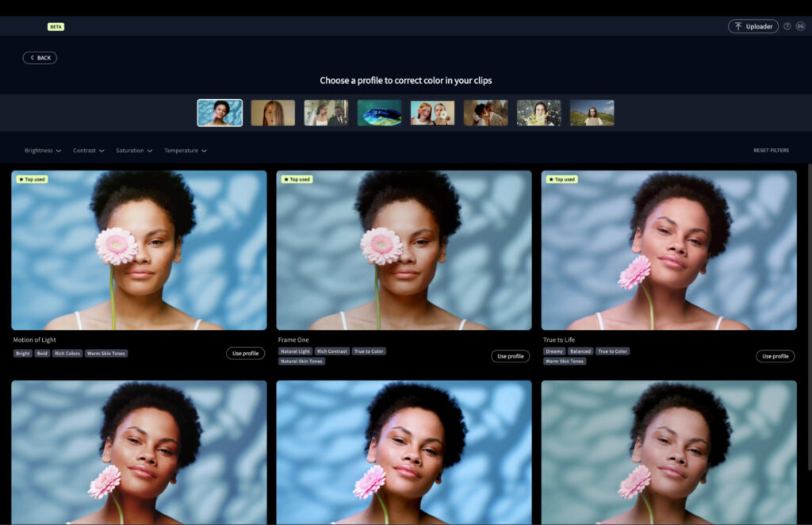This screenshot has width=812, height=525.
Task: Click the Rich Contrast tag under Frame One
Action: click(x=332, y=351)
